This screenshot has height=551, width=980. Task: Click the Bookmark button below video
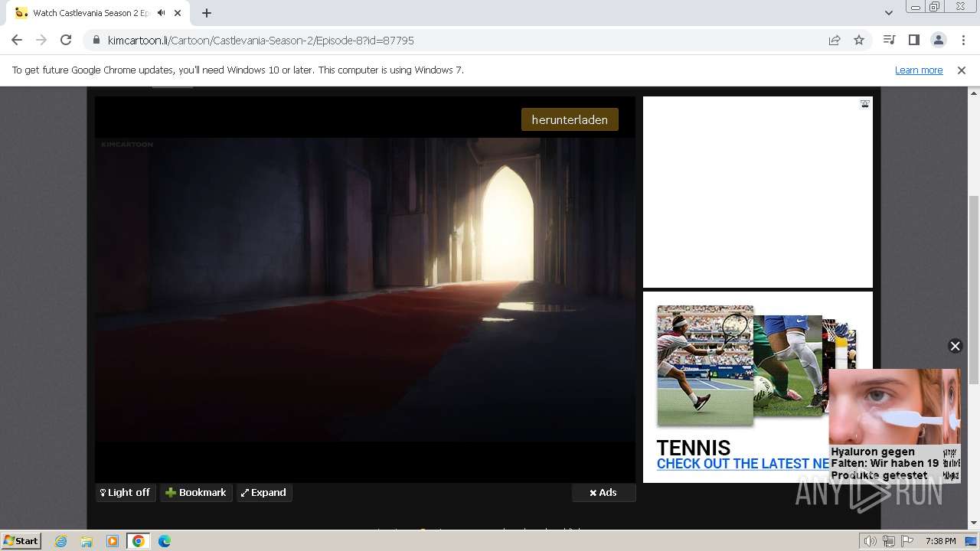[196, 492]
